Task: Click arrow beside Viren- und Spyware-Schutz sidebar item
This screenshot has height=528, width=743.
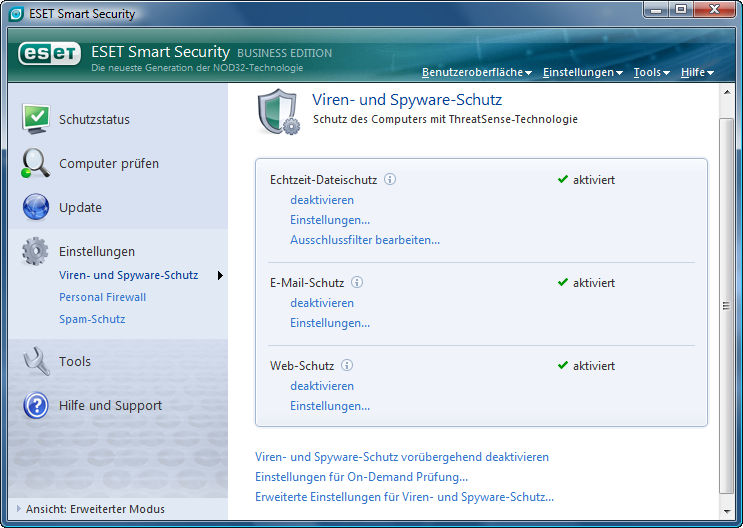Action: tap(220, 275)
